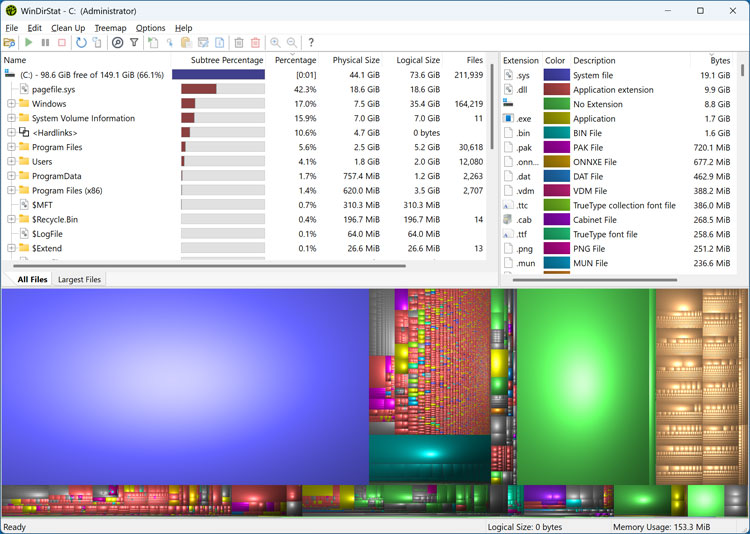Sort by Physical Size column header
The height and width of the screenshot is (534, 750).
click(351, 60)
